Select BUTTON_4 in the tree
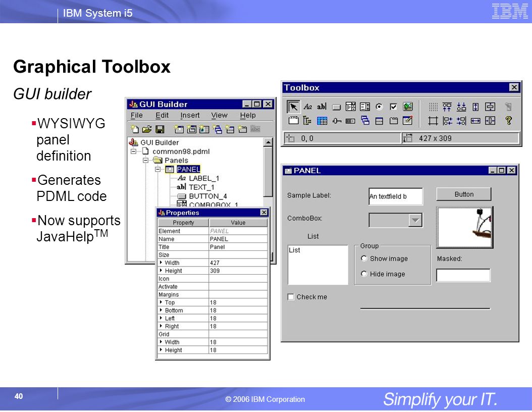Screen dimensions: 532x412 [x=207, y=196]
